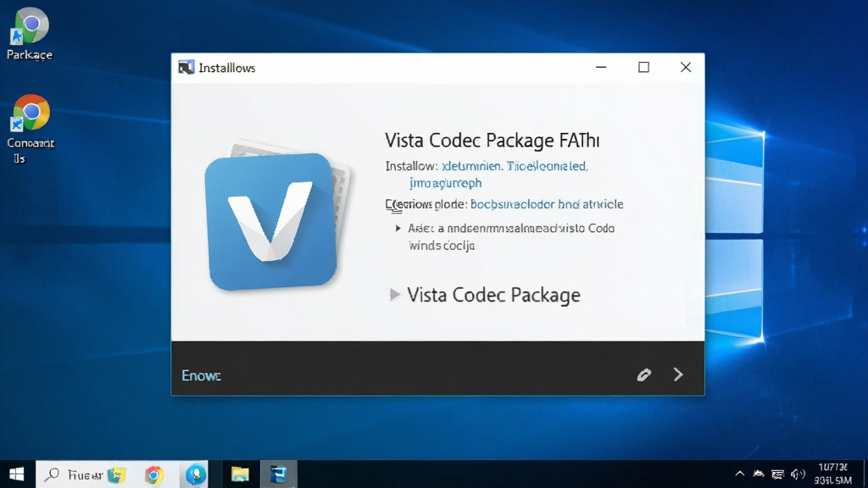
Task: Open the link 'bocpsuaclodor bnd atnricle'
Action: 547,204
